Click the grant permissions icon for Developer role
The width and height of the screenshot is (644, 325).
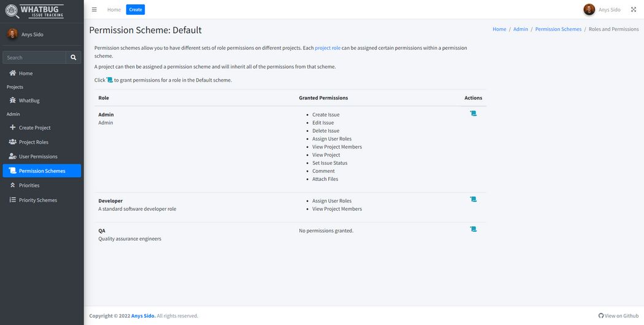(473, 199)
